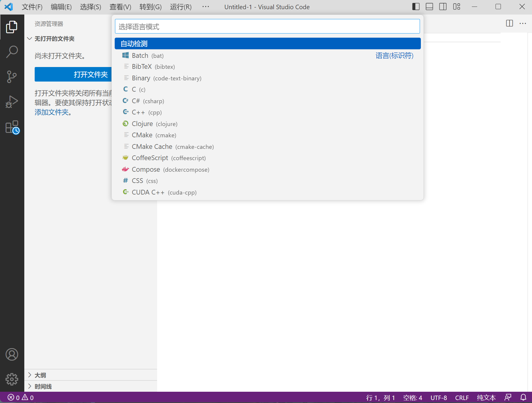Open editor More Actions ellipsis
532x403 pixels.
click(523, 23)
